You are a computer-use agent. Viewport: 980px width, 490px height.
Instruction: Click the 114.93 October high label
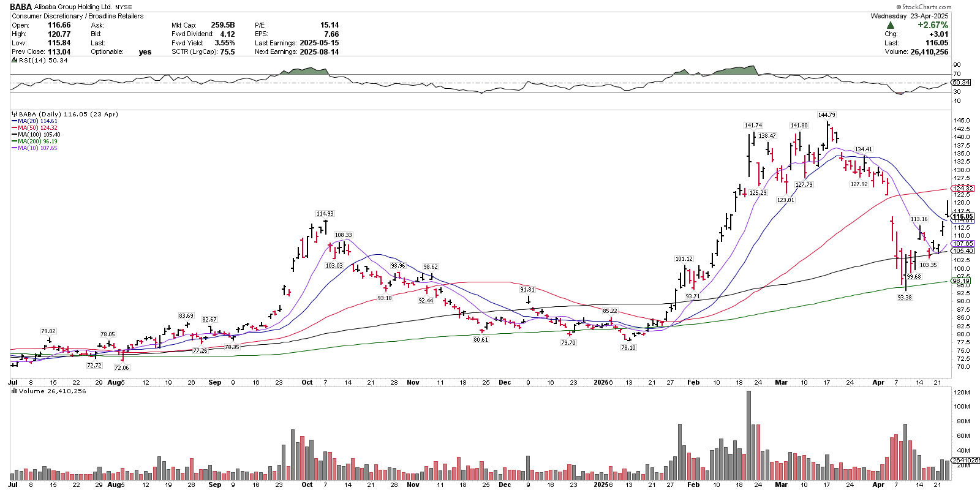(325, 214)
